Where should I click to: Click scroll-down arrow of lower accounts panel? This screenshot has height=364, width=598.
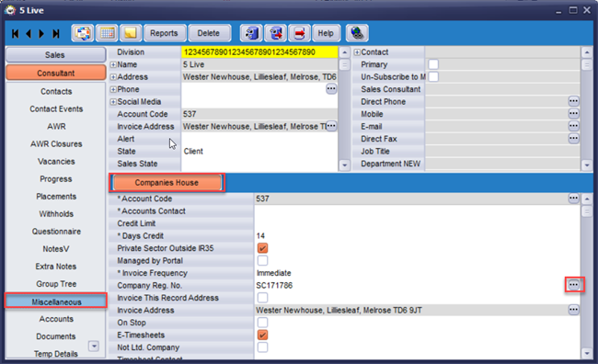coord(587,353)
